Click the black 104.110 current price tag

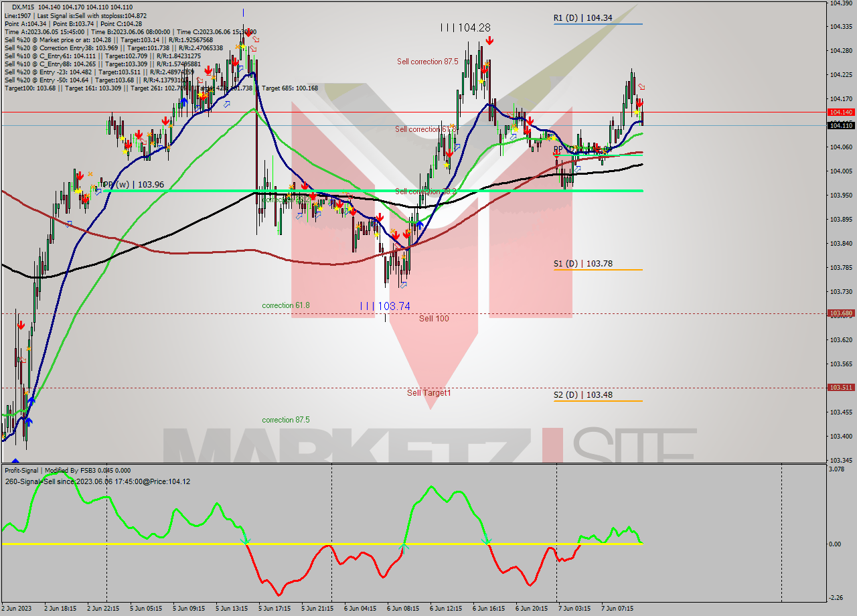(841, 125)
